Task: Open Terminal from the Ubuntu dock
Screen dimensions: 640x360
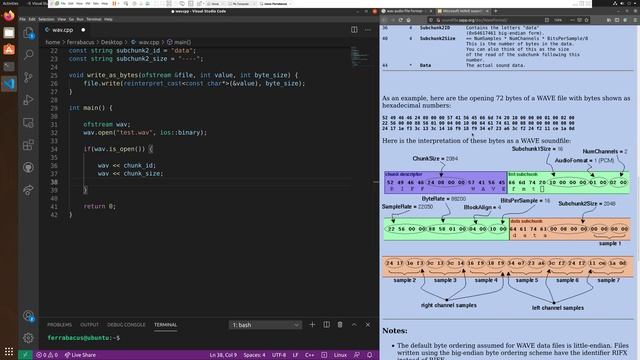Action: 9,66
